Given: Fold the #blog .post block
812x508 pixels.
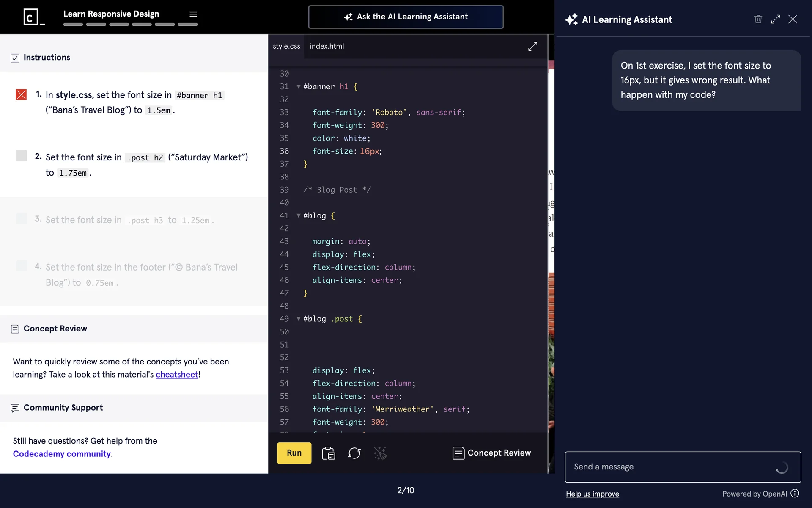Looking at the screenshot, I should pos(299,319).
